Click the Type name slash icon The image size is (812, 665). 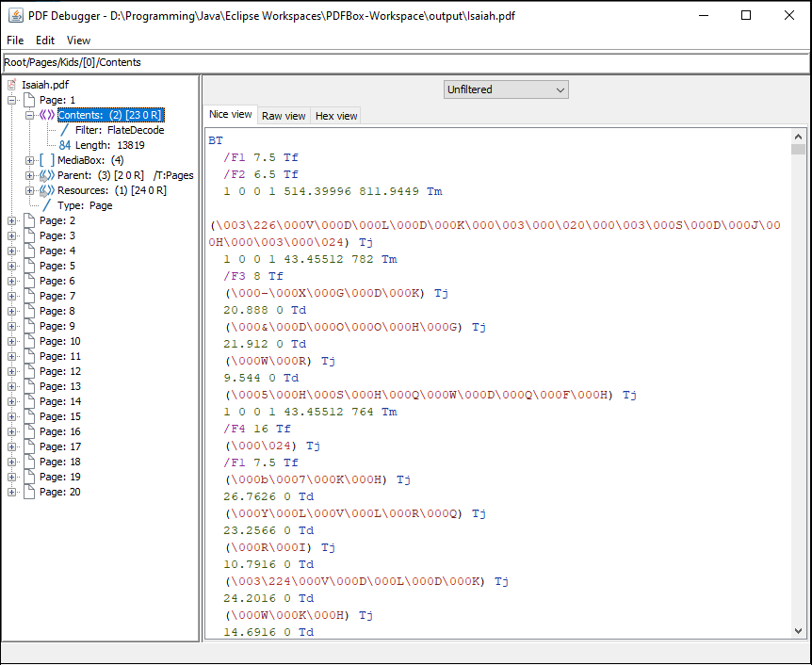pyautogui.click(x=46, y=205)
